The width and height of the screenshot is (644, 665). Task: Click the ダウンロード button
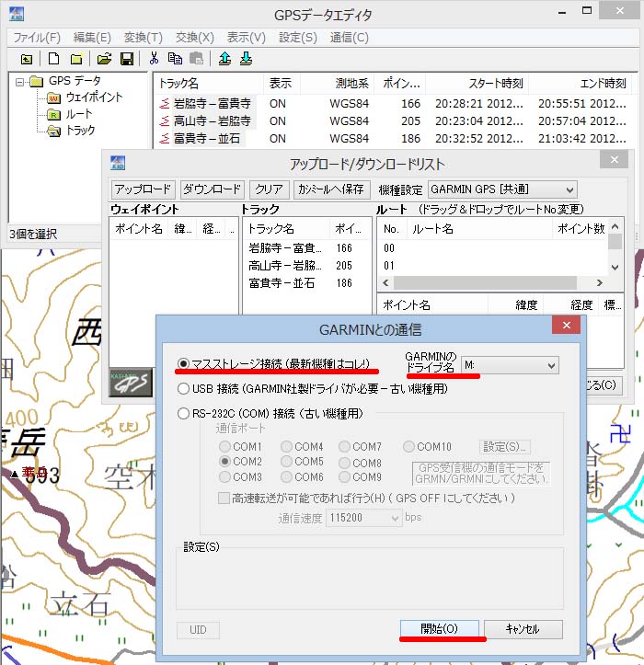(x=212, y=189)
